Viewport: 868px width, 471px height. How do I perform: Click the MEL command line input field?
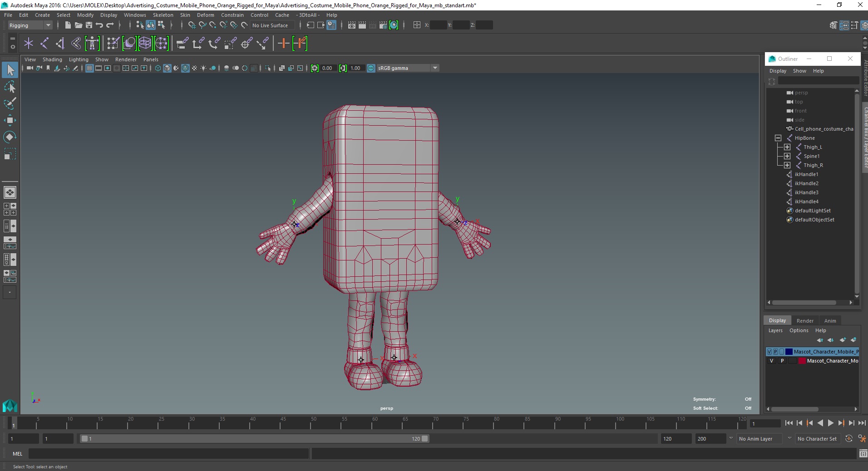point(168,453)
